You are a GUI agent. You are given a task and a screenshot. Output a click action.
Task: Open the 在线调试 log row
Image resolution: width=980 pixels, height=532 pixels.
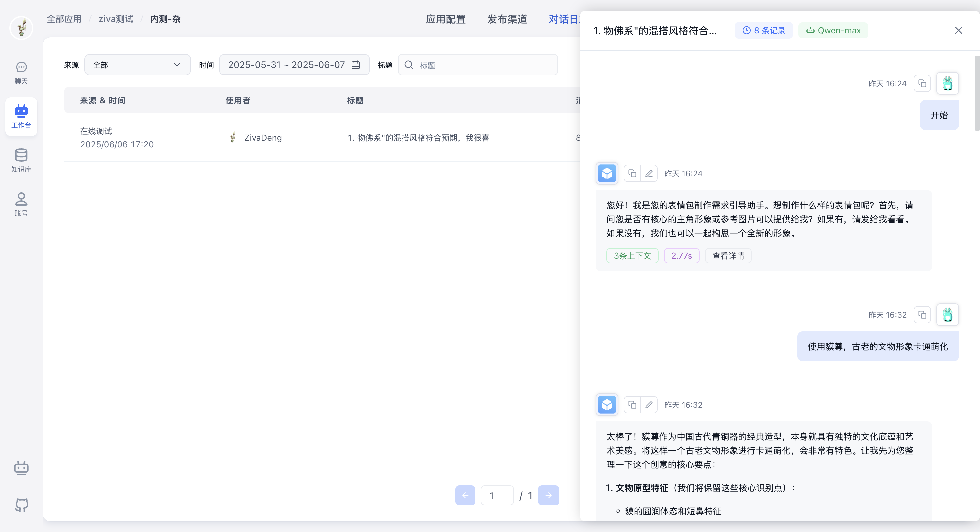click(x=322, y=138)
